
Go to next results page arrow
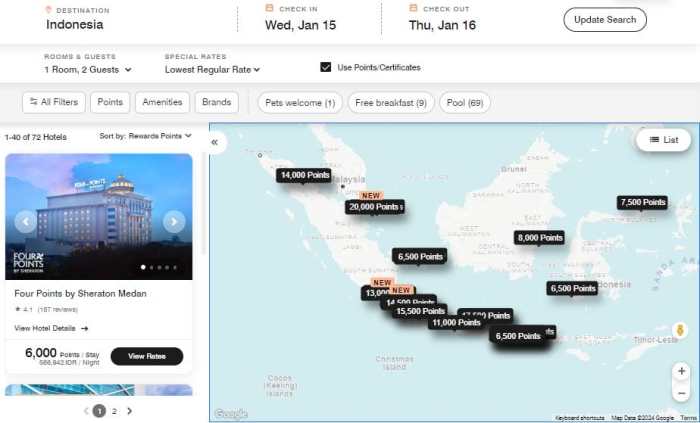(x=129, y=411)
